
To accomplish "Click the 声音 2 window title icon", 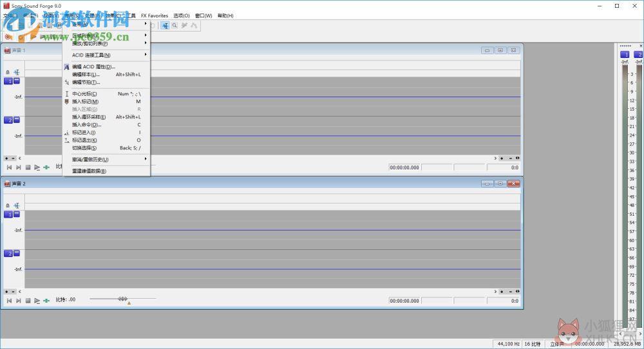I will pos(7,184).
